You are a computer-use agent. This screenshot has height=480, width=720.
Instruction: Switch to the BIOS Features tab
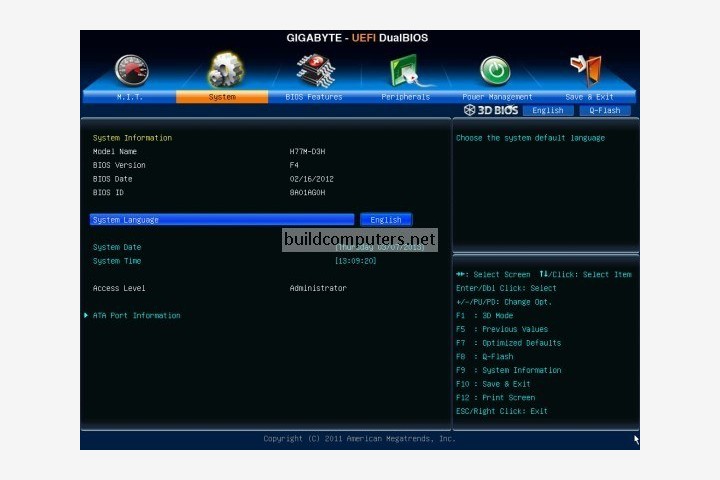tap(314, 97)
